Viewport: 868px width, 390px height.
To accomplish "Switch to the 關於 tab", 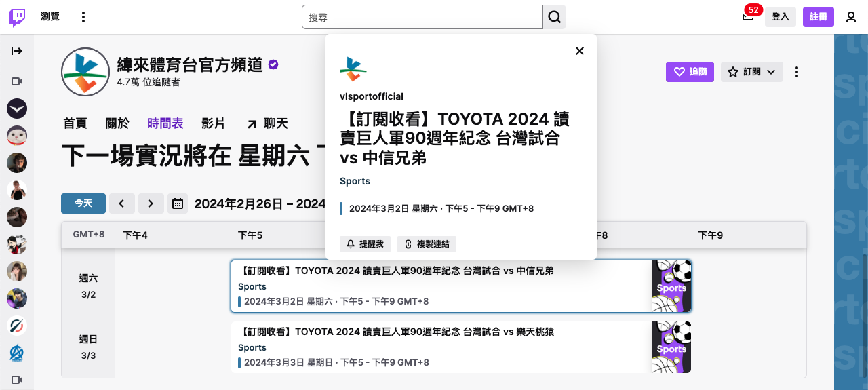I will coord(117,123).
